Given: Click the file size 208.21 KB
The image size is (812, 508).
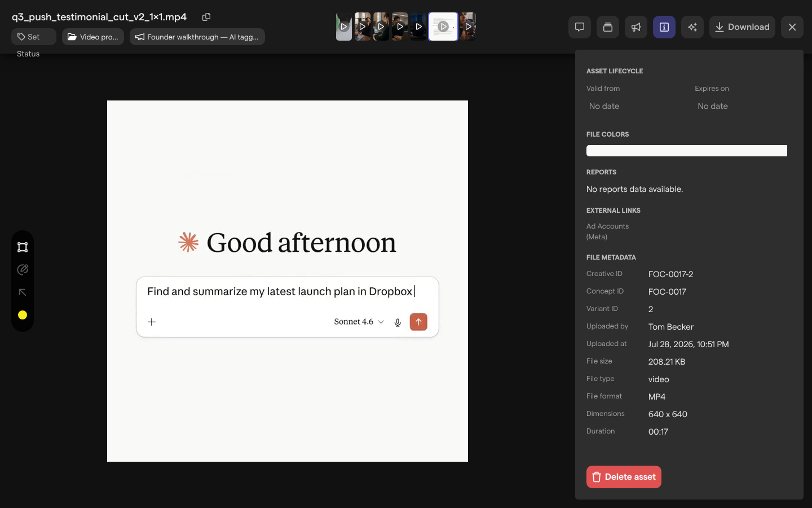Looking at the screenshot, I should tap(667, 362).
